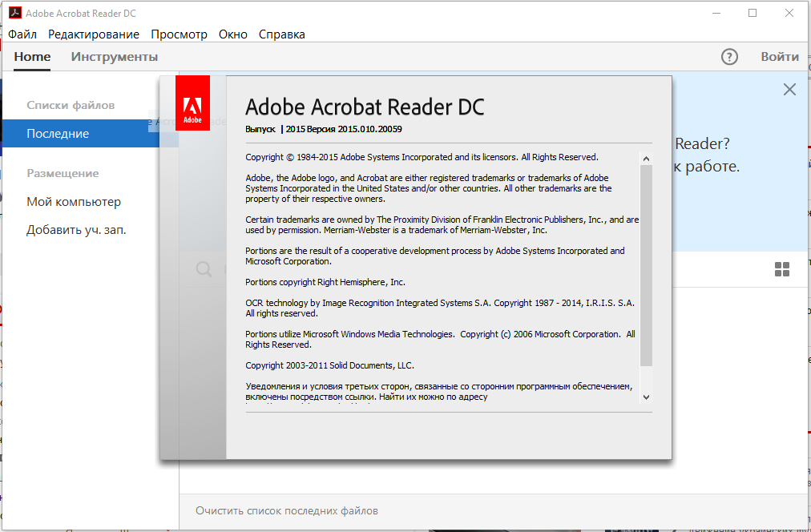This screenshot has width=811, height=532.
Task: Click the search magnifier icon
Action: coord(204,269)
